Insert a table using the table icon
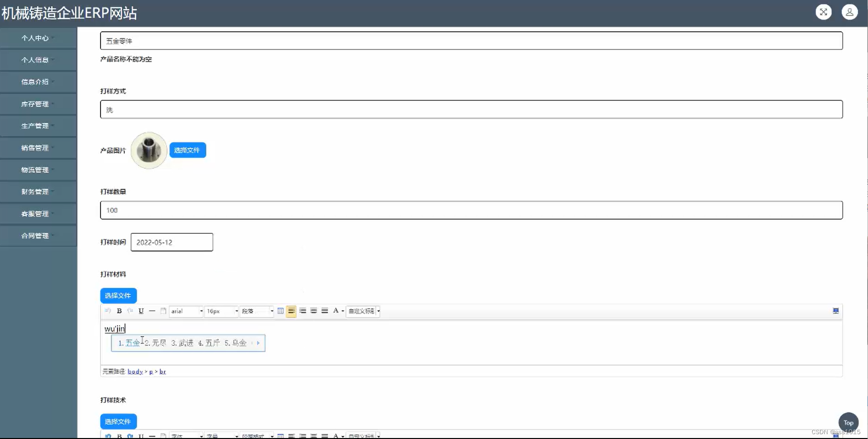This screenshot has height=439, width=868. pos(281,311)
